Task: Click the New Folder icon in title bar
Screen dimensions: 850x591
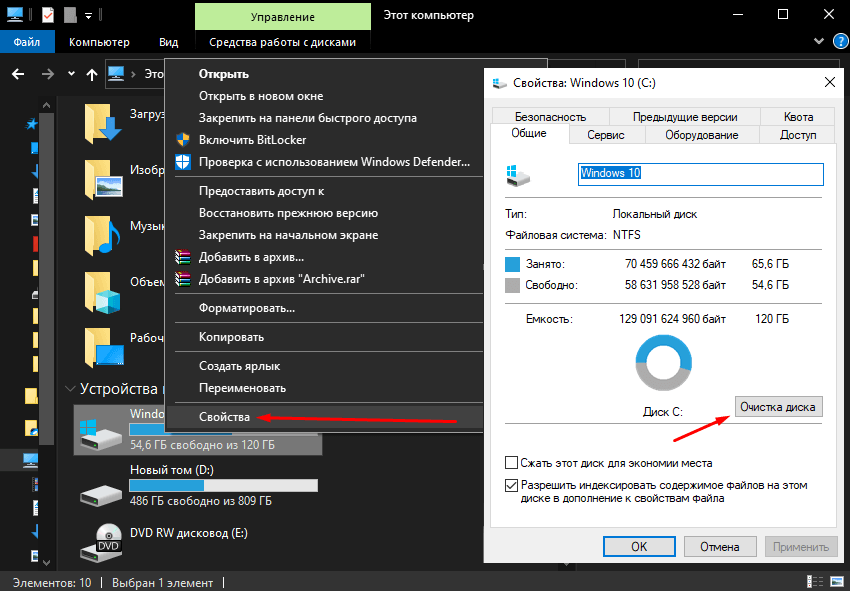Action: (x=70, y=15)
